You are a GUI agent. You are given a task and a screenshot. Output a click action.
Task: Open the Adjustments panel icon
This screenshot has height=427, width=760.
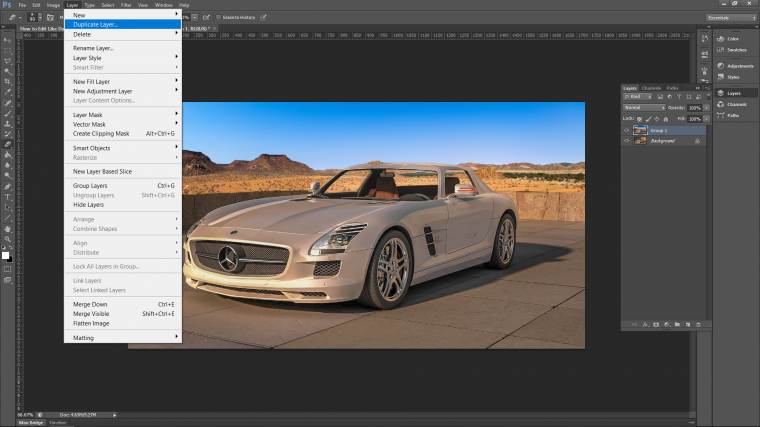[x=721, y=66]
